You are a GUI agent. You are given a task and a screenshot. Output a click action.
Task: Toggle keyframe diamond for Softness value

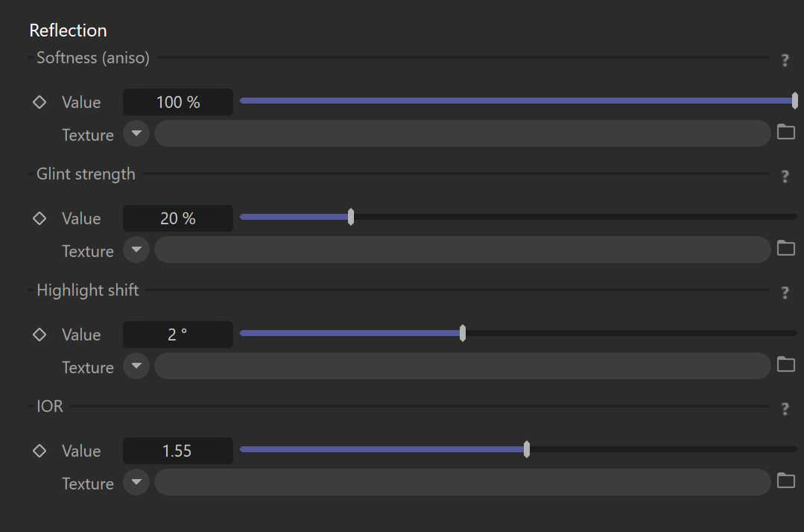[39, 102]
